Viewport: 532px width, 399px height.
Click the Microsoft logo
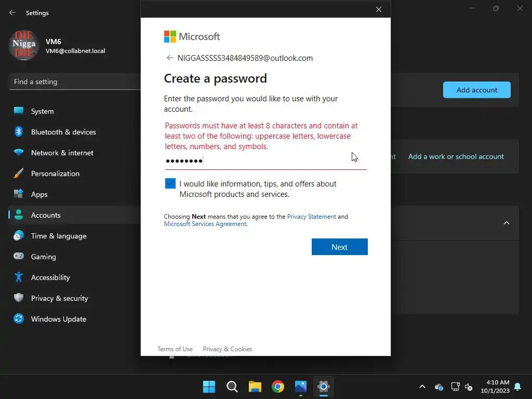pyautogui.click(x=192, y=36)
